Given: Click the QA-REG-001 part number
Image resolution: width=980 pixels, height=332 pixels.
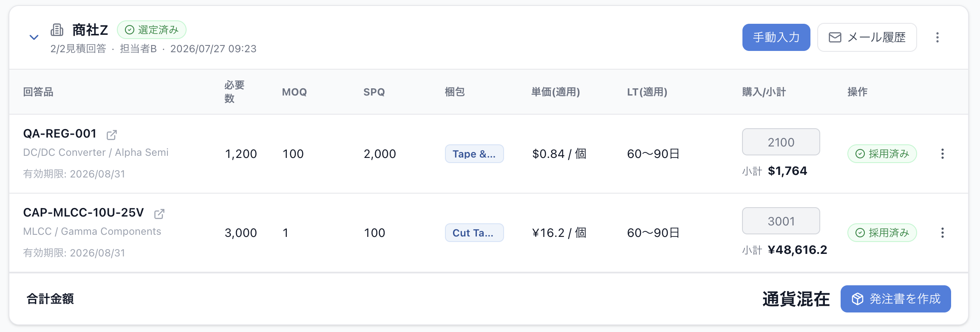Looking at the screenshot, I should (x=60, y=134).
